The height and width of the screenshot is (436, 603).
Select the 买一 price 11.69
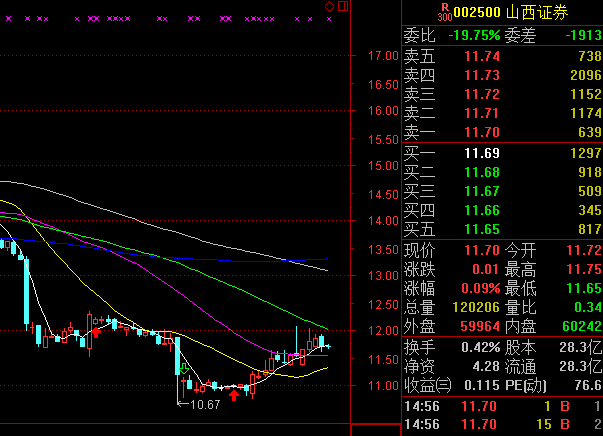click(482, 153)
